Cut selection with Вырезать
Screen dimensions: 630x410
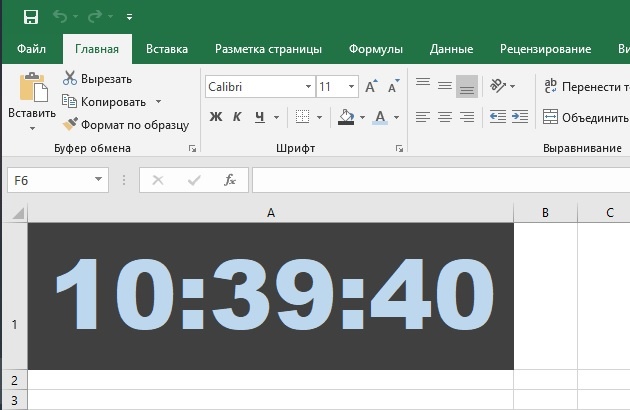point(97,78)
